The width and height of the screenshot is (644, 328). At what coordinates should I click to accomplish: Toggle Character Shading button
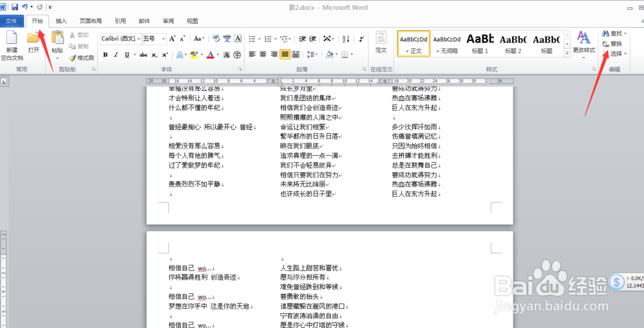(x=226, y=55)
